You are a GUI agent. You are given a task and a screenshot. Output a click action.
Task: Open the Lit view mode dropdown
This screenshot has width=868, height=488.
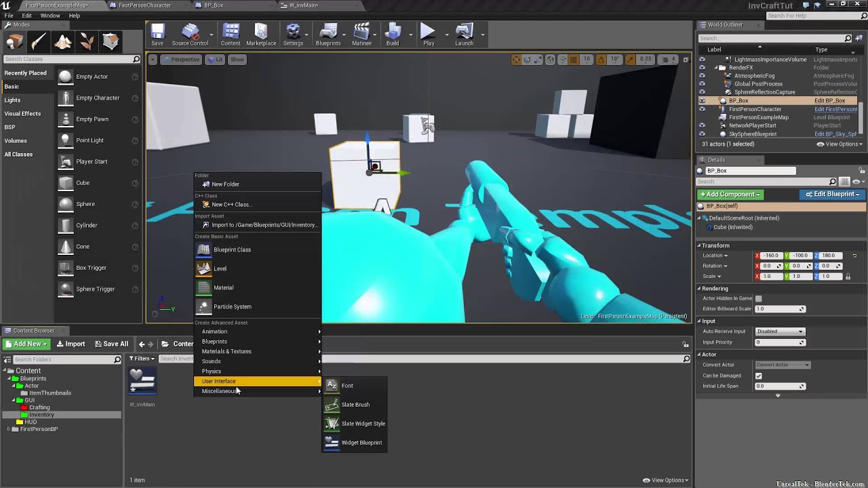point(215,60)
